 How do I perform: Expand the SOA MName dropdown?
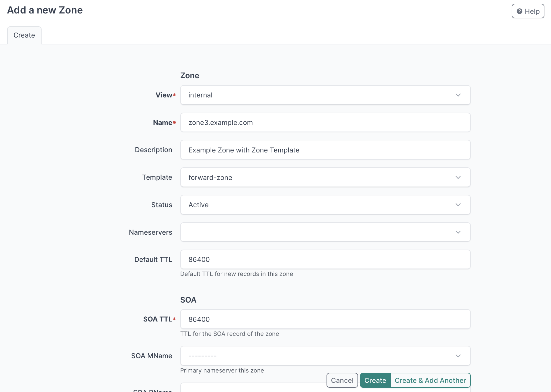[325, 356]
